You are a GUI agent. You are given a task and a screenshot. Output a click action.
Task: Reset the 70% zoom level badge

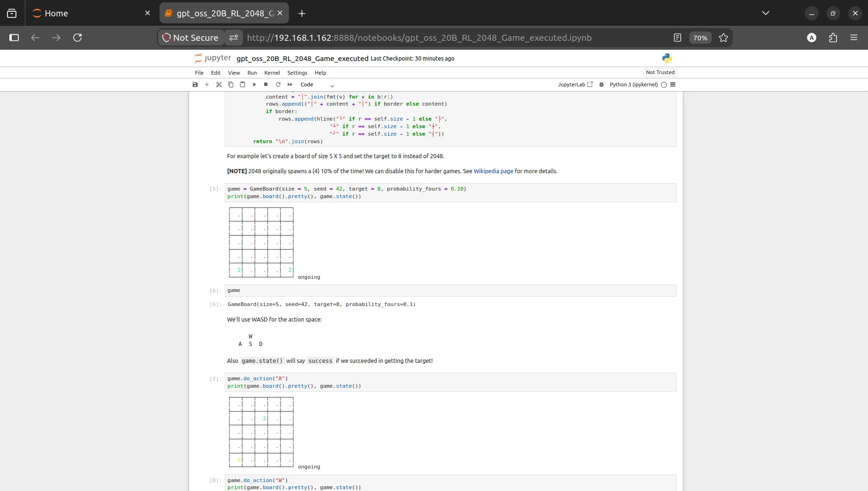[x=700, y=38]
